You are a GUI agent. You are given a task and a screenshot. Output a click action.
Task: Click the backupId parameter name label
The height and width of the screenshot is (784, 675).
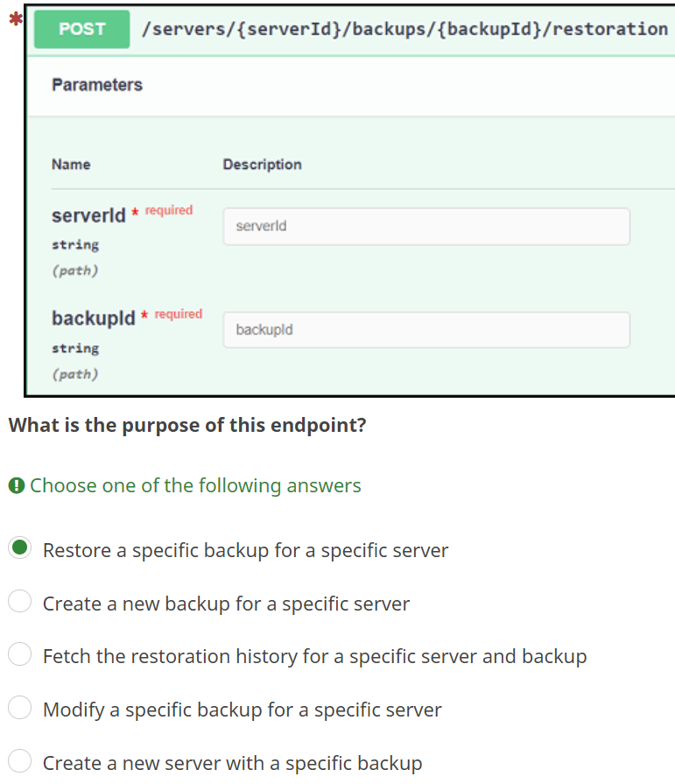click(93, 319)
